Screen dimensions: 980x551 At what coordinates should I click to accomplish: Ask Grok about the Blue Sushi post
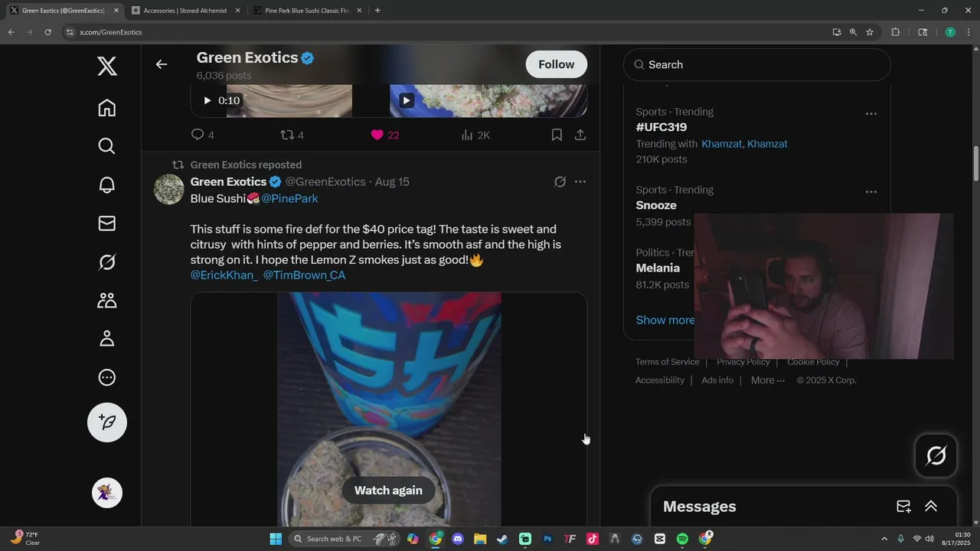point(560,182)
